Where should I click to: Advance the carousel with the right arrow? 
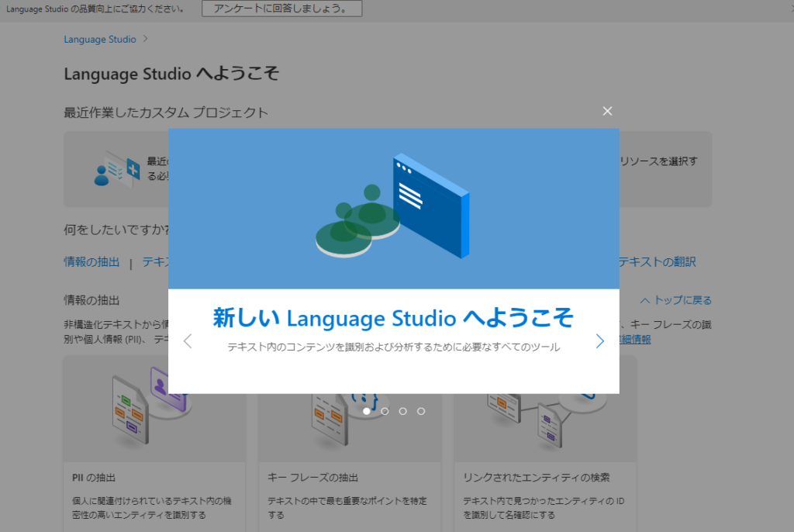pyautogui.click(x=599, y=340)
